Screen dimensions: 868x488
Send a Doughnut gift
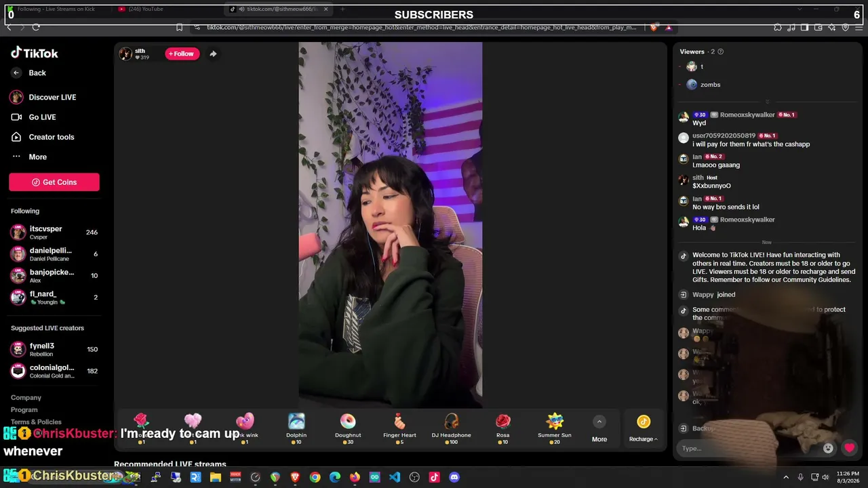click(x=348, y=429)
